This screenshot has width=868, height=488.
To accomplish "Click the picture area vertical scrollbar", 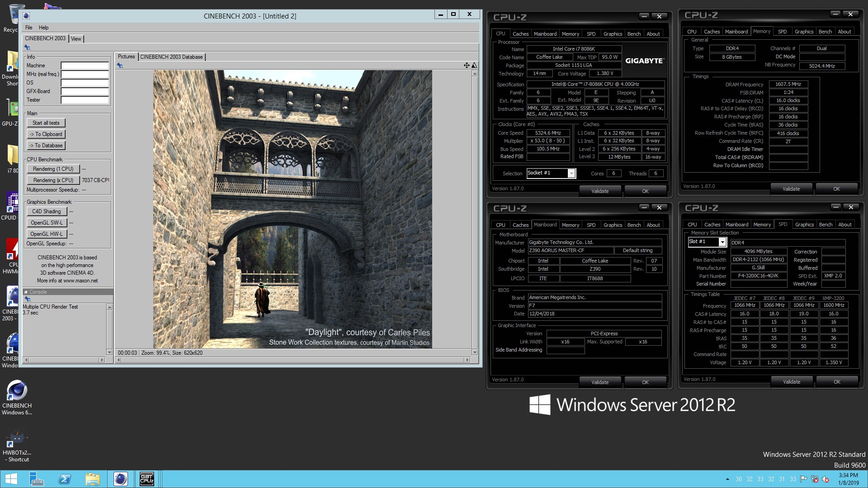I will [x=474, y=213].
